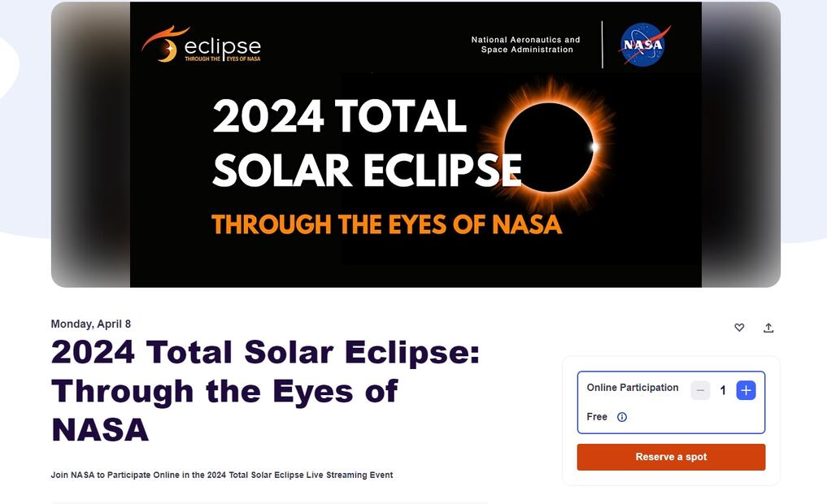Click the ticket quantity number 1
This screenshot has width=827, height=504.
click(723, 391)
